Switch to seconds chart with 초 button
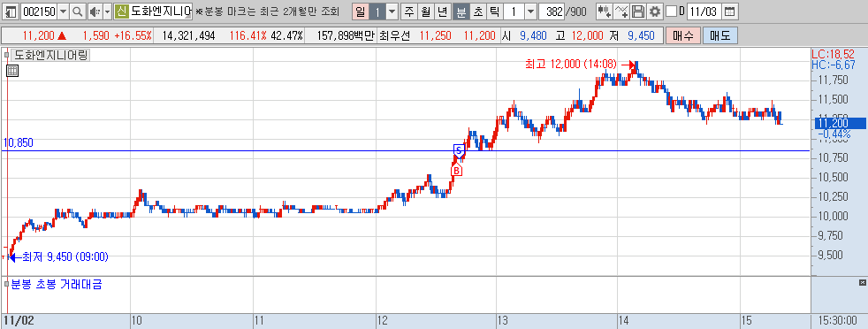The height and width of the screenshot is (329, 868). (x=477, y=11)
